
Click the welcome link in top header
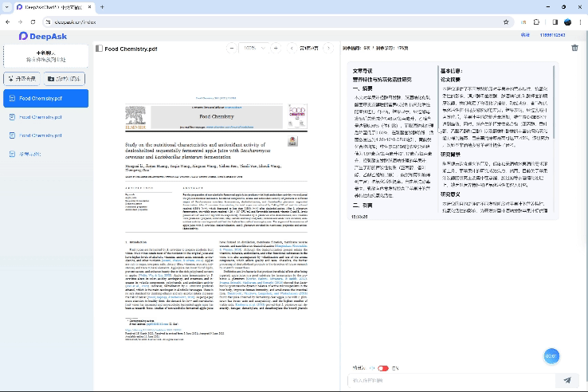pos(525,35)
